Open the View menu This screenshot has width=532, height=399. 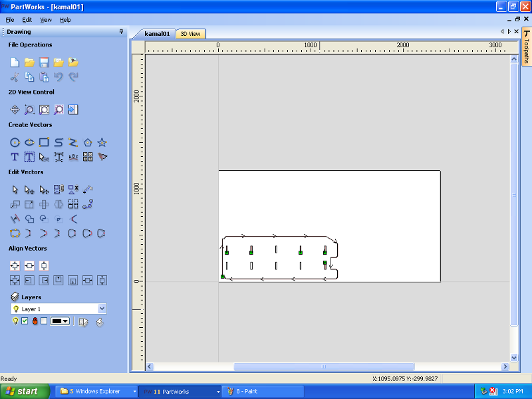pos(46,20)
